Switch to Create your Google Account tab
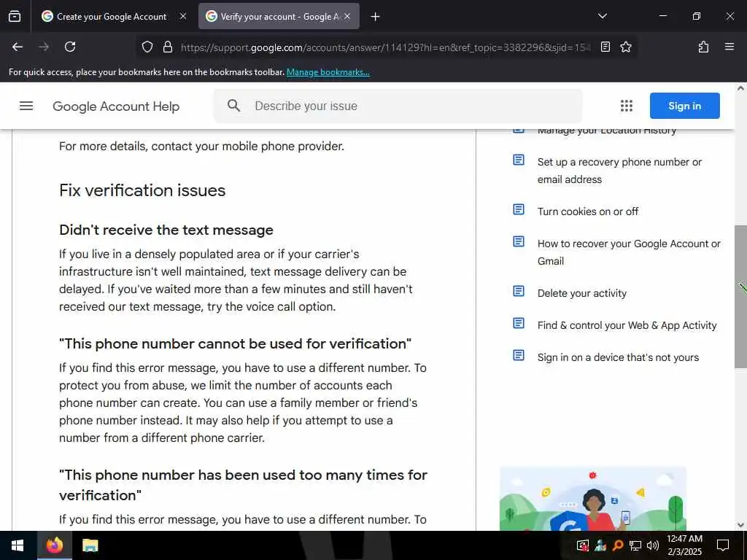 (112, 17)
